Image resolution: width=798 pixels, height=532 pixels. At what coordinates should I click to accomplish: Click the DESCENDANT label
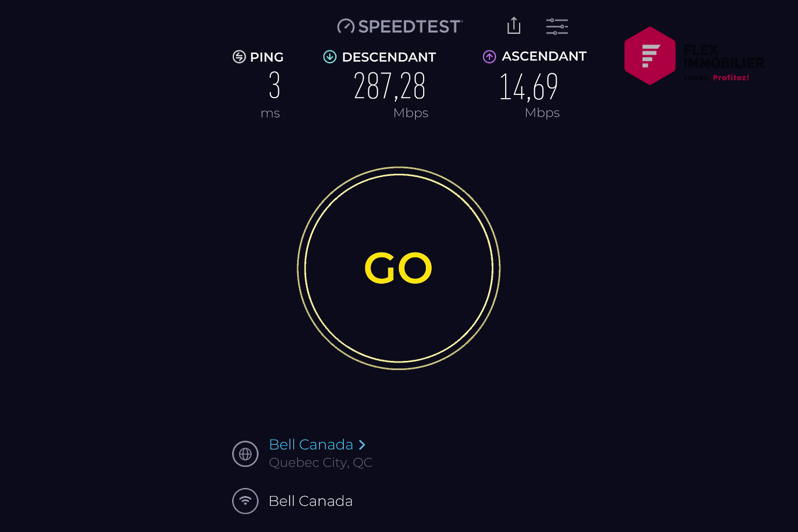(389, 57)
